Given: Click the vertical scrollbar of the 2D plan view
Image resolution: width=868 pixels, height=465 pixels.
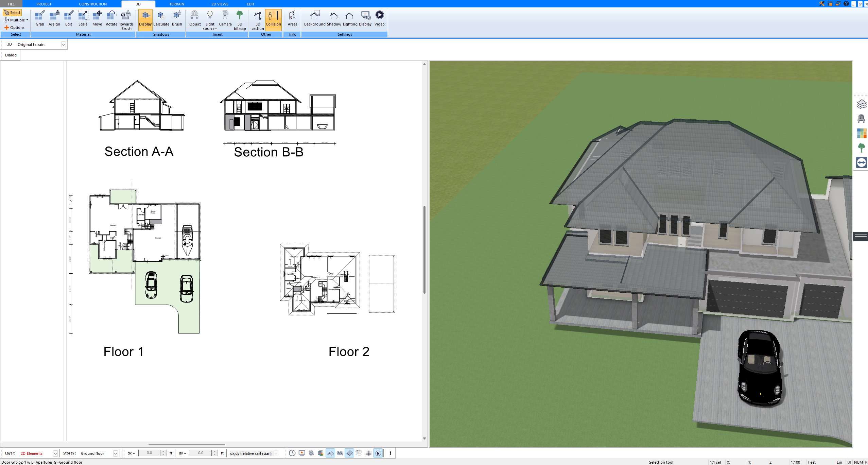Looking at the screenshot, I should (x=424, y=250).
